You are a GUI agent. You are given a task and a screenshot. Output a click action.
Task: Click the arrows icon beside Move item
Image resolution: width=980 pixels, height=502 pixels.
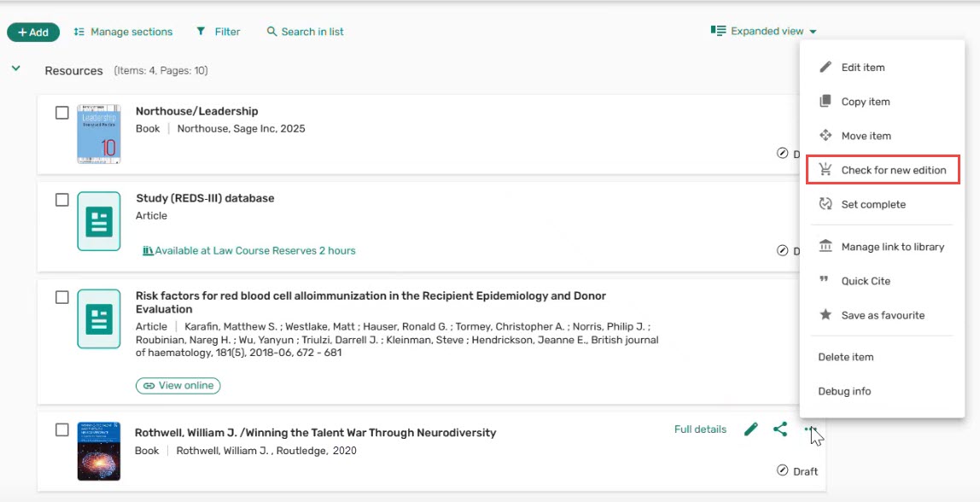tap(825, 136)
